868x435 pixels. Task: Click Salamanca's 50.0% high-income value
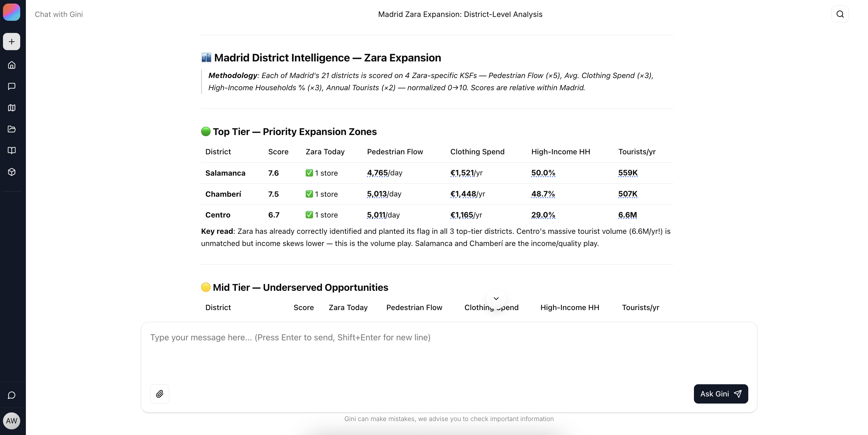pyautogui.click(x=543, y=173)
